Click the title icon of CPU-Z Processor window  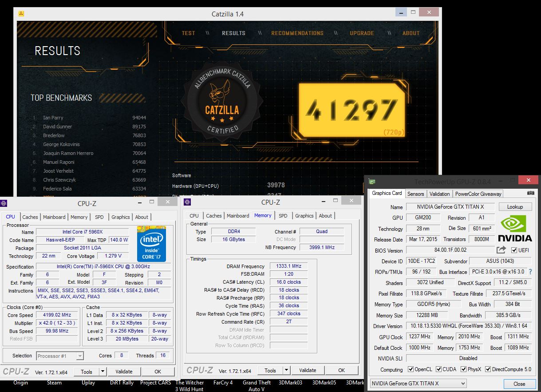[4, 203]
